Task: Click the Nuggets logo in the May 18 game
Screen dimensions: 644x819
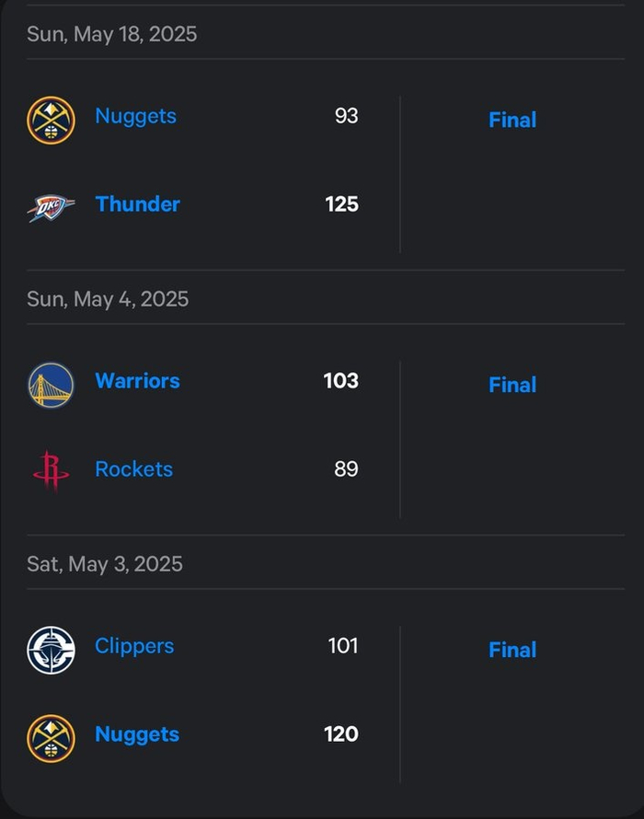Action: click(51, 120)
